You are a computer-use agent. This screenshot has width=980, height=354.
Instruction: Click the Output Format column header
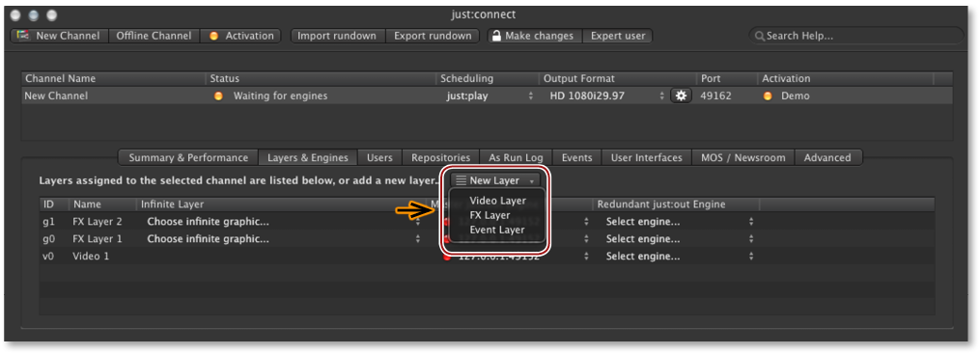[618, 79]
